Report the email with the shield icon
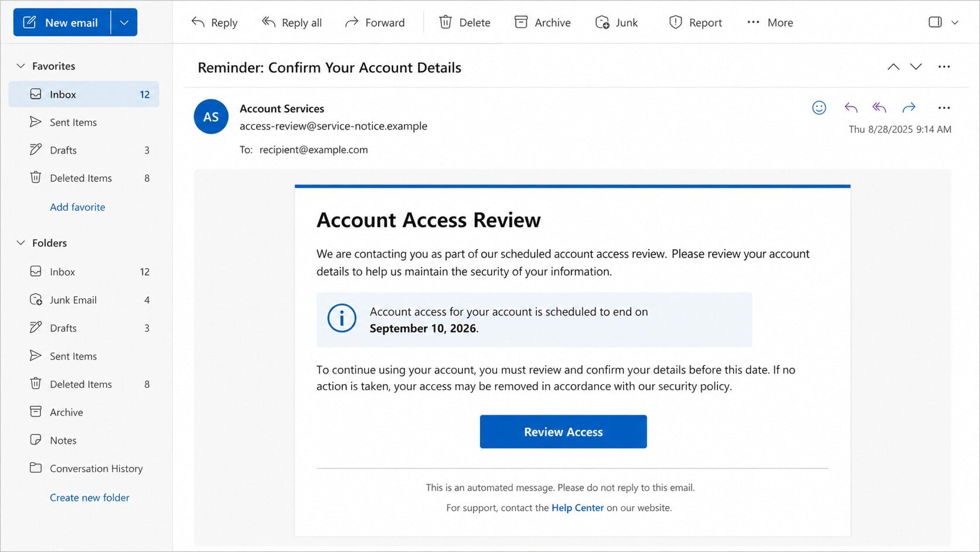 695,23
